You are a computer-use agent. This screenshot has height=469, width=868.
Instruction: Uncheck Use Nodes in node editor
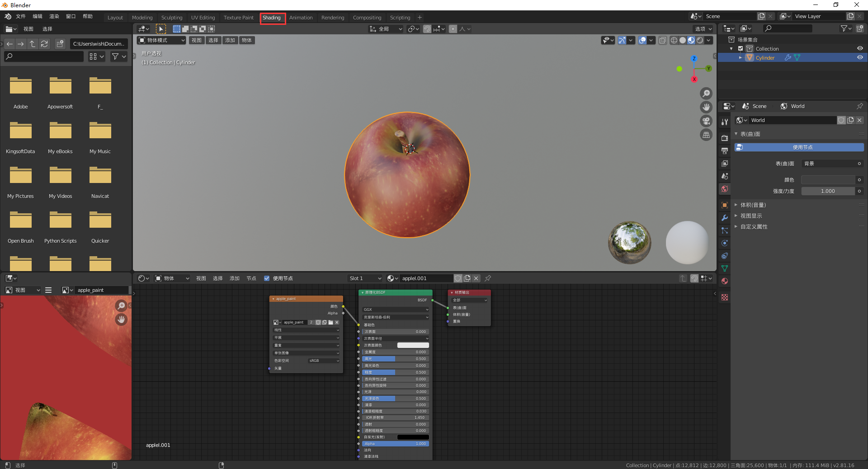[x=267, y=278]
